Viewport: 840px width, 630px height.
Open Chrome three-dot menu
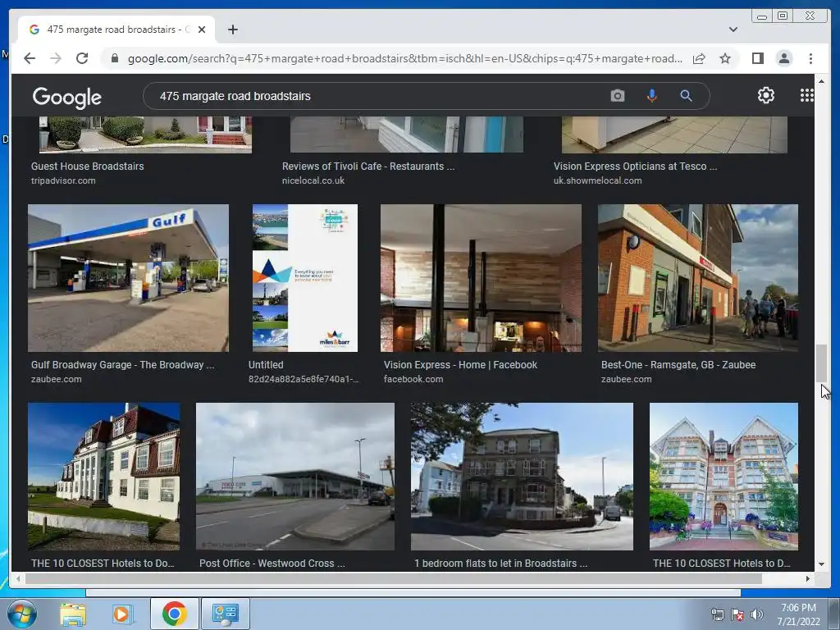coord(810,58)
